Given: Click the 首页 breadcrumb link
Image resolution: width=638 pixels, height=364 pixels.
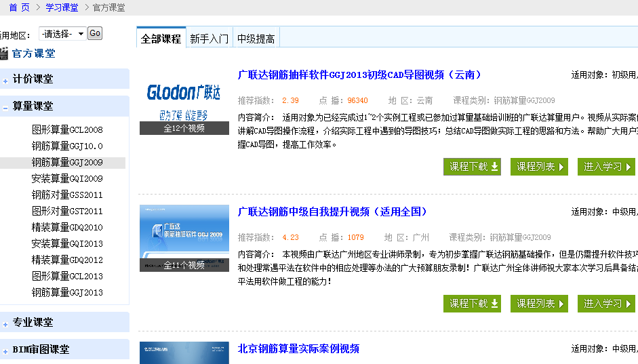Looking at the screenshot, I should click(x=19, y=7).
